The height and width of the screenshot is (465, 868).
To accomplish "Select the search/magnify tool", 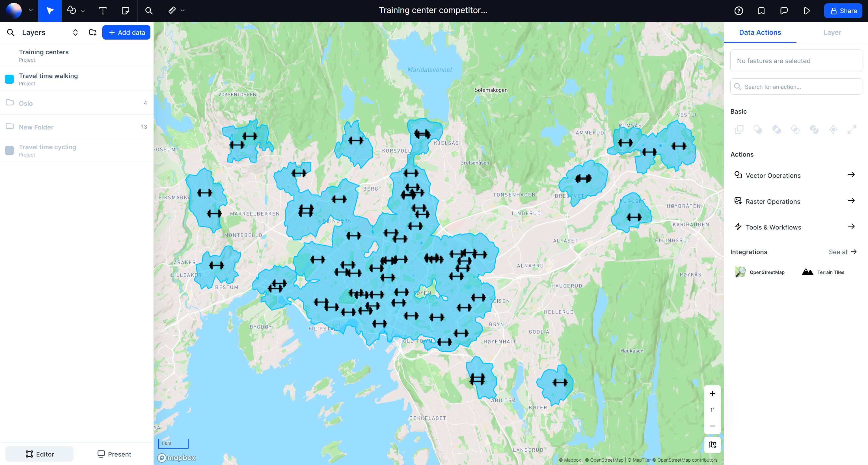I will pyautogui.click(x=148, y=11).
